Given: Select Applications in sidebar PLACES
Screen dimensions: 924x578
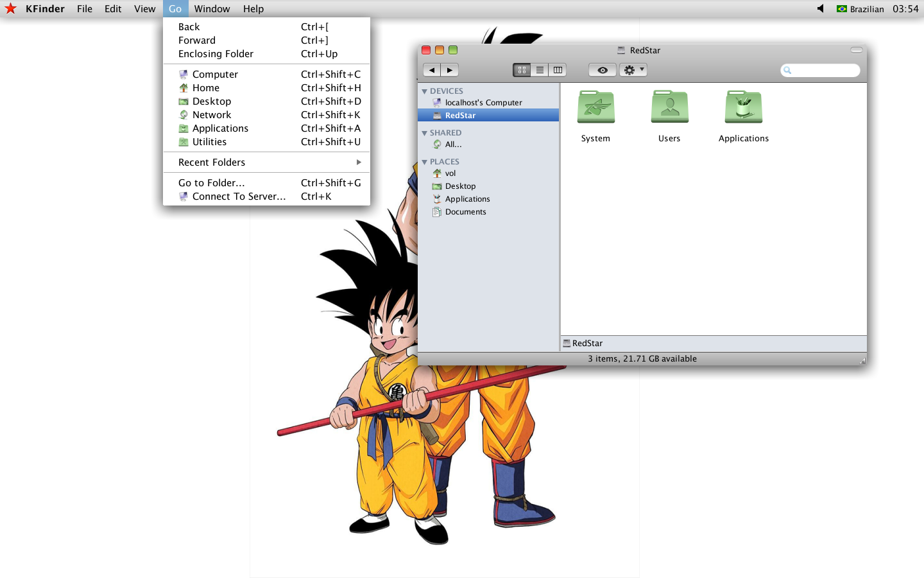Looking at the screenshot, I should pos(488,199).
